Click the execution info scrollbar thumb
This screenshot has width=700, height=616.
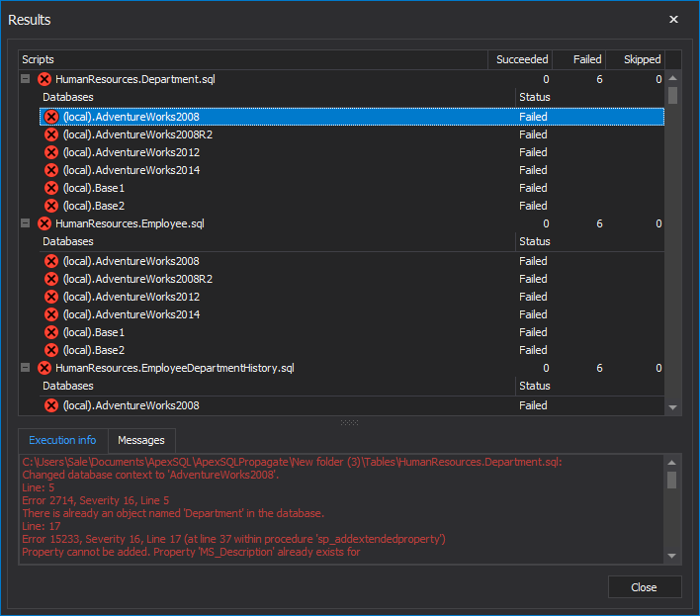point(672,480)
